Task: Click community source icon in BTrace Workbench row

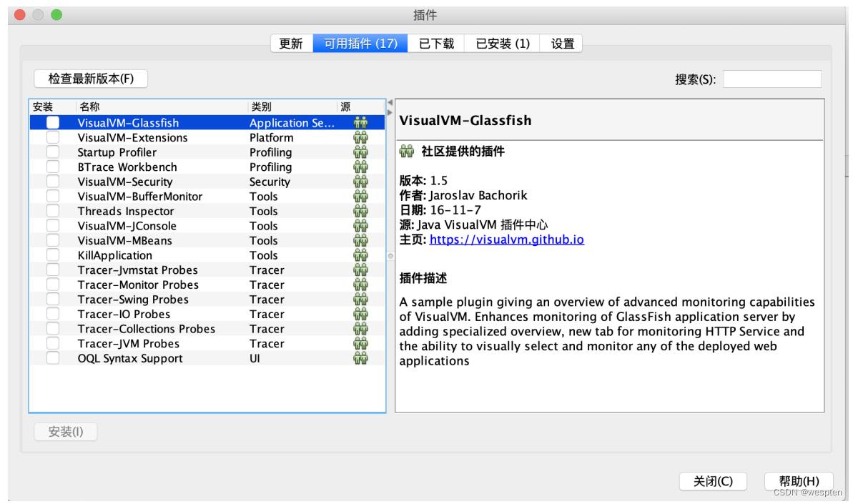Action: [x=360, y=167]
